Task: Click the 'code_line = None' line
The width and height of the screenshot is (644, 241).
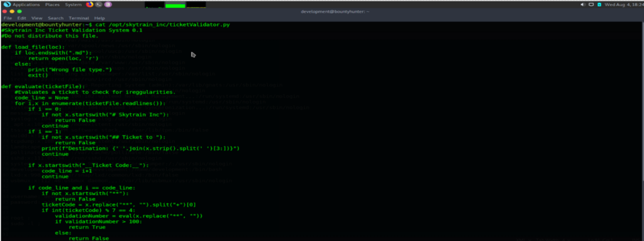Action: coord(42,98)
